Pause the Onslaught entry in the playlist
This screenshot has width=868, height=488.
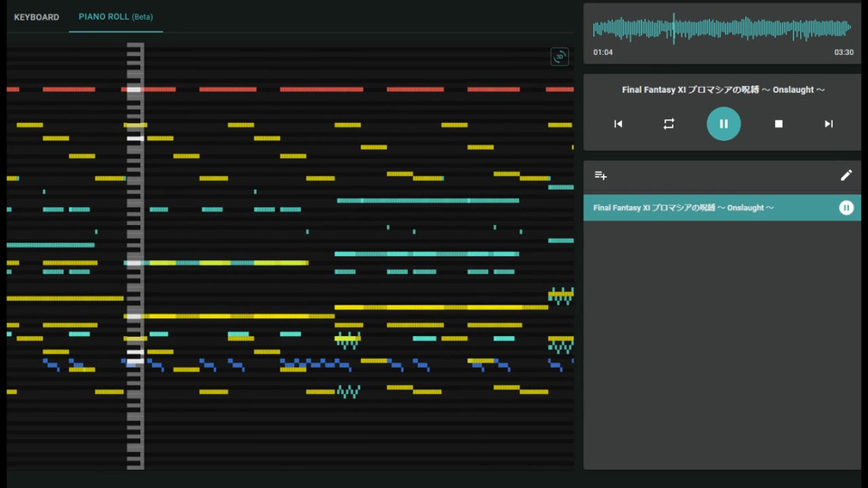(x=846, y=208)
